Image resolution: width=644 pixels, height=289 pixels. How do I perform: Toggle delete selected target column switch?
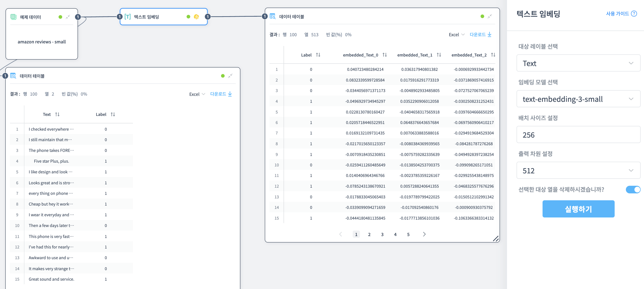[x=633, y=190]
